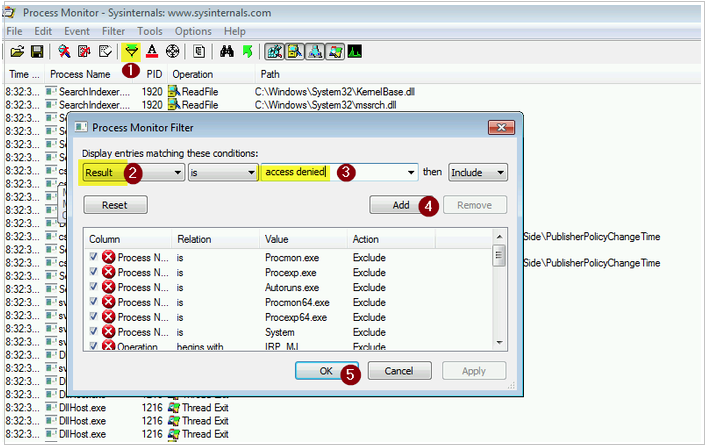
Task: Expand the access denied value dropdown arrow
Action: click(x=411, y=173)
